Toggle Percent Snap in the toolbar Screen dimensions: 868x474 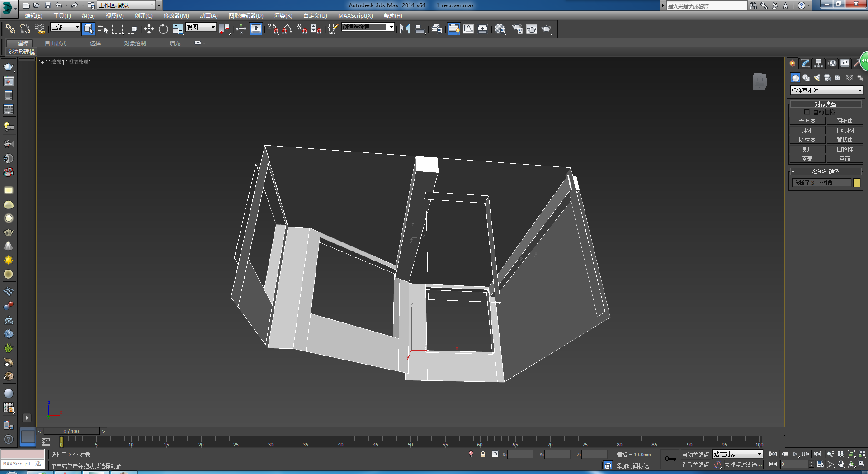[302, 29]
